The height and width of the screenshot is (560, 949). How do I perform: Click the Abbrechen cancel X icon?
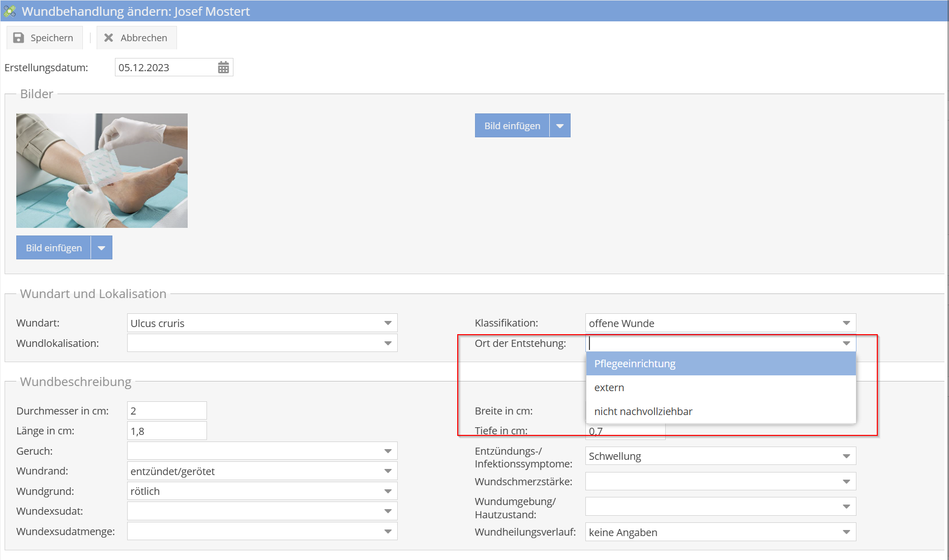tap(108, 38)
